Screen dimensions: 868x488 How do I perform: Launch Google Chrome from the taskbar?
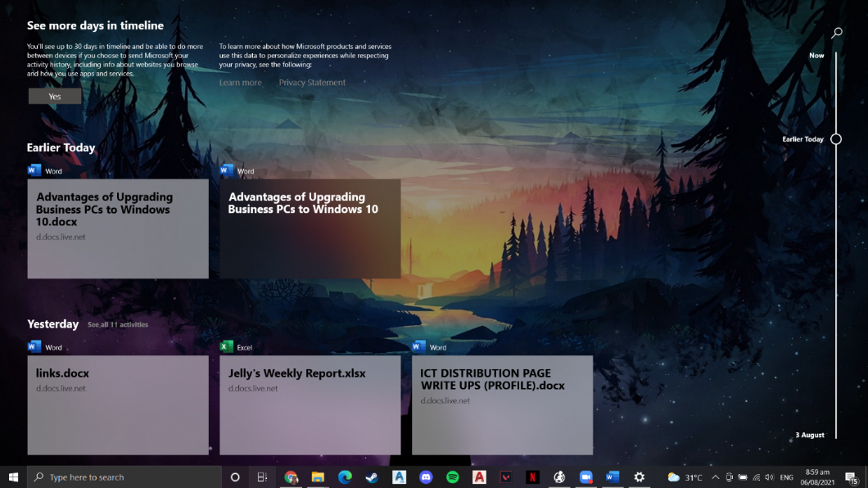(x=291, y=477)
